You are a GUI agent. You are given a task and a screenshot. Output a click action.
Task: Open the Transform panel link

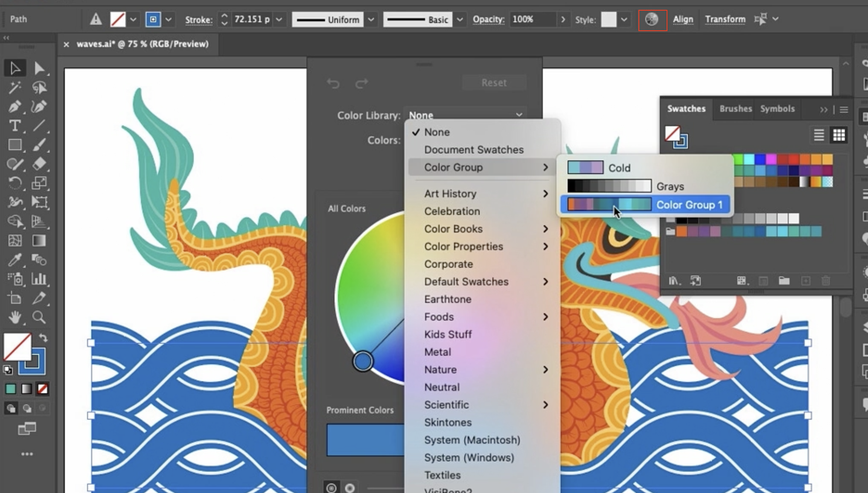(x=725, y=19)
